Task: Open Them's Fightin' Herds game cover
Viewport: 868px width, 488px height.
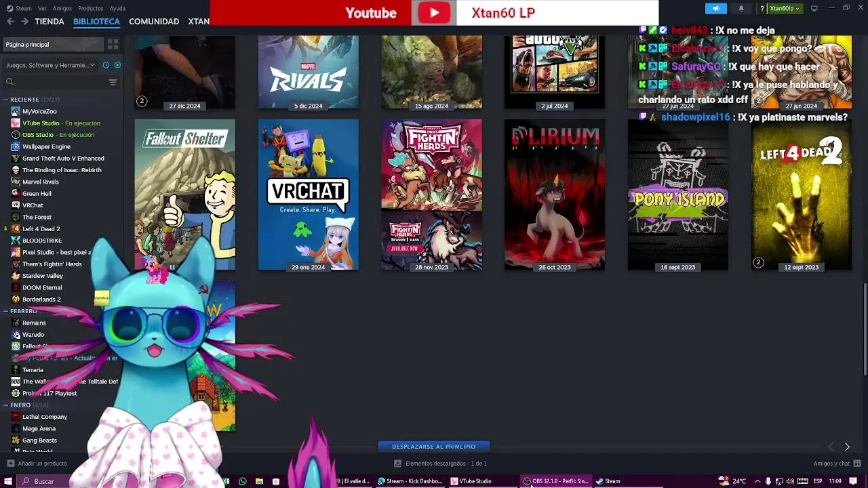Action: click(x=432, y=195)
